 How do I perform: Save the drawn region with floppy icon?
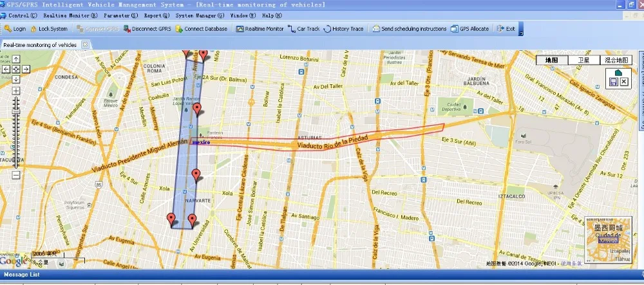614,82
